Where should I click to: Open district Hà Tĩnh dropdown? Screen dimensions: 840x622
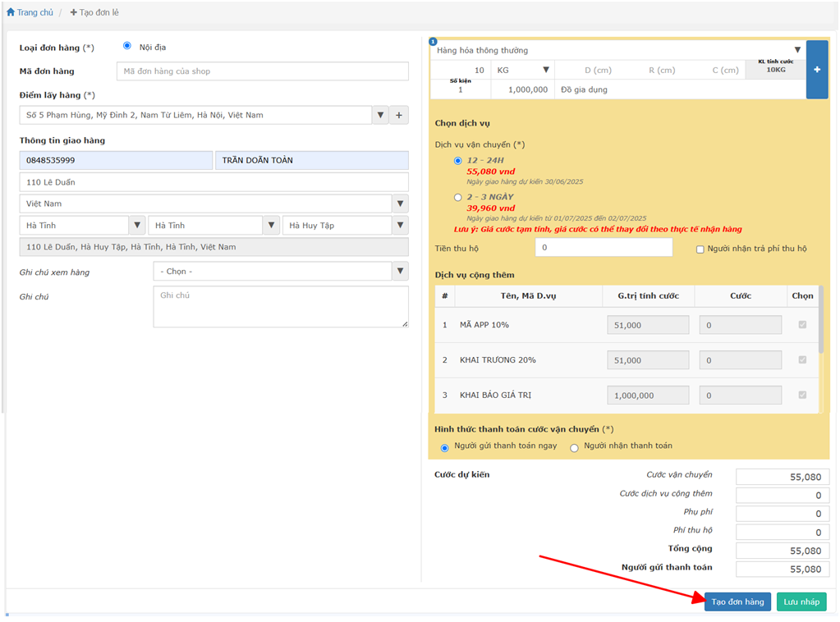coord(271,226)
